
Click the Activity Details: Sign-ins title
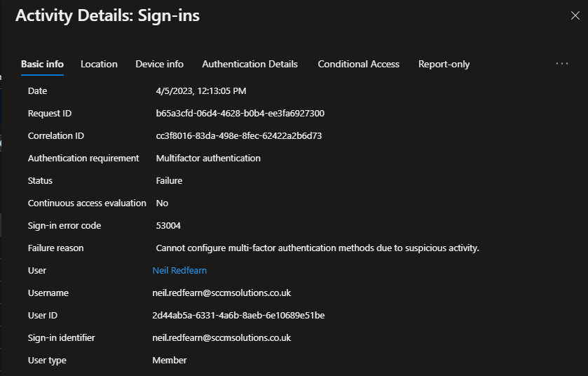[107, 16]
